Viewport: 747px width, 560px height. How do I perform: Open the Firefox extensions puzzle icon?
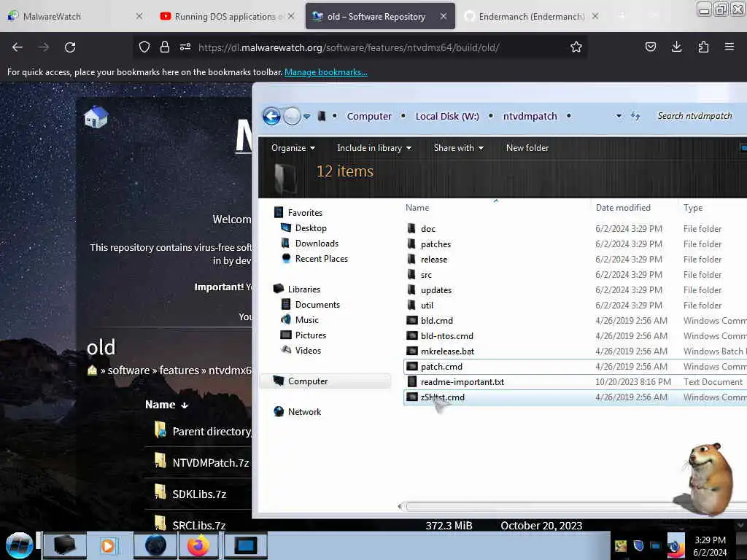point(703,47)
